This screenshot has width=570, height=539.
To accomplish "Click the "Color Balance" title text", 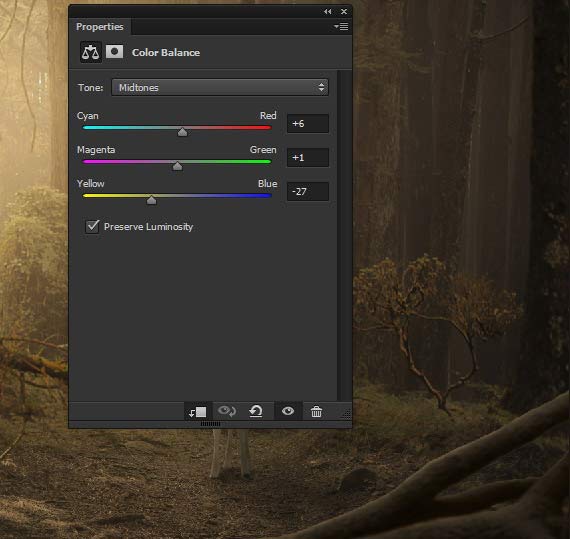I will (166, 53).
